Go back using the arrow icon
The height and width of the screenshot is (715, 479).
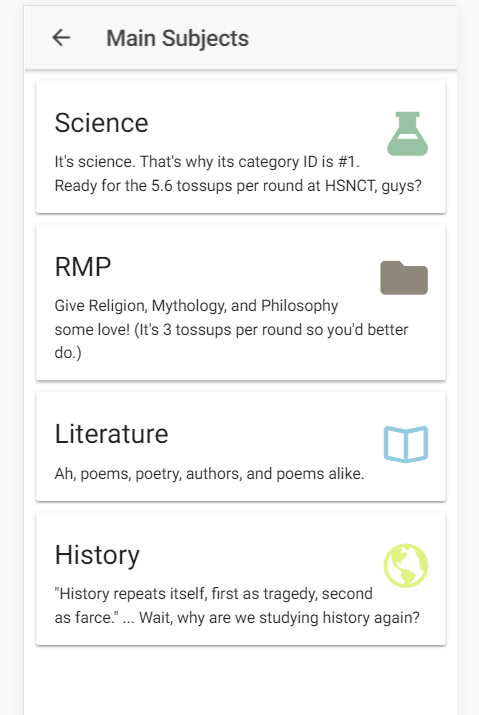(61, 38)
